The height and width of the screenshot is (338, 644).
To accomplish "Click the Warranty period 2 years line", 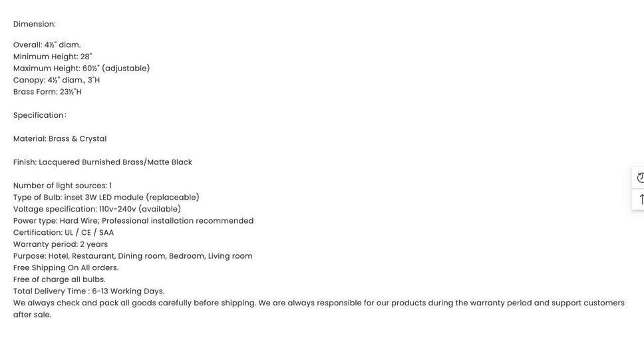I will pyautogui.click(x=61, y=244).
